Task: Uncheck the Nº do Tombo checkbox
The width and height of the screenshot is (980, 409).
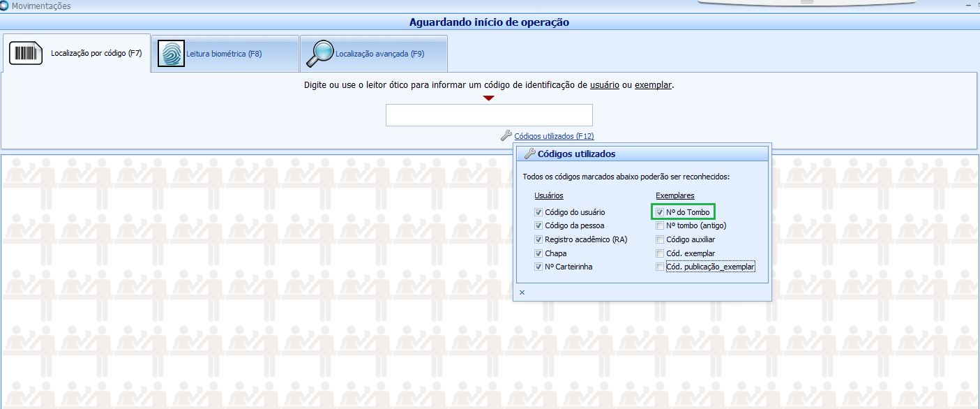Action: pos(660,212)
